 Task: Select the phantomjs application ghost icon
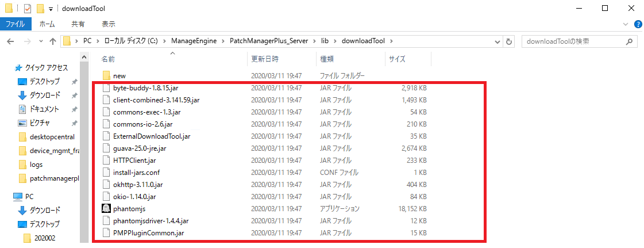point(106,208)
